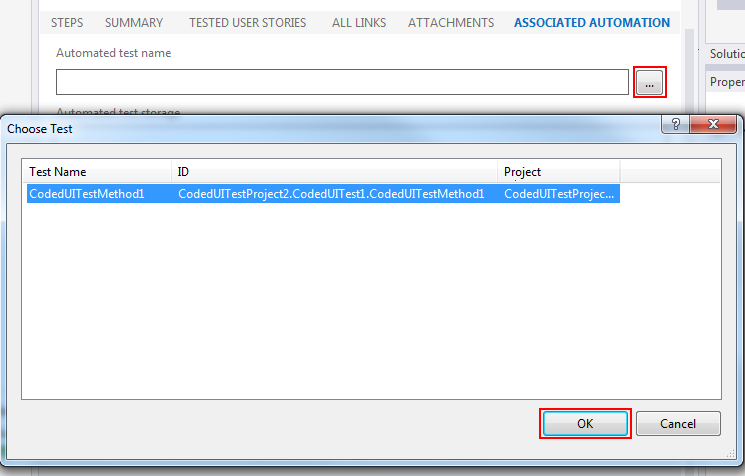This screenshot has height=476, width=745.
Task: Cancel the Choose Test dialog
Action: [678, 423]
